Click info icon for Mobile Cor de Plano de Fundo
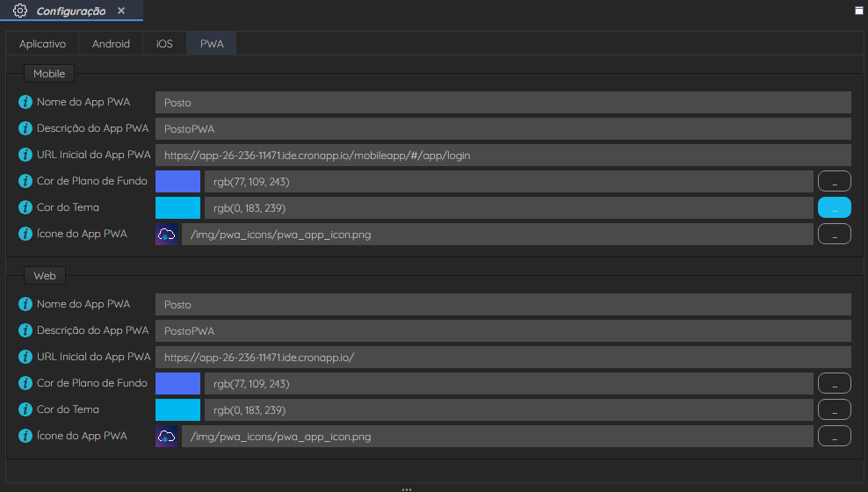 (x=25, y=181)
